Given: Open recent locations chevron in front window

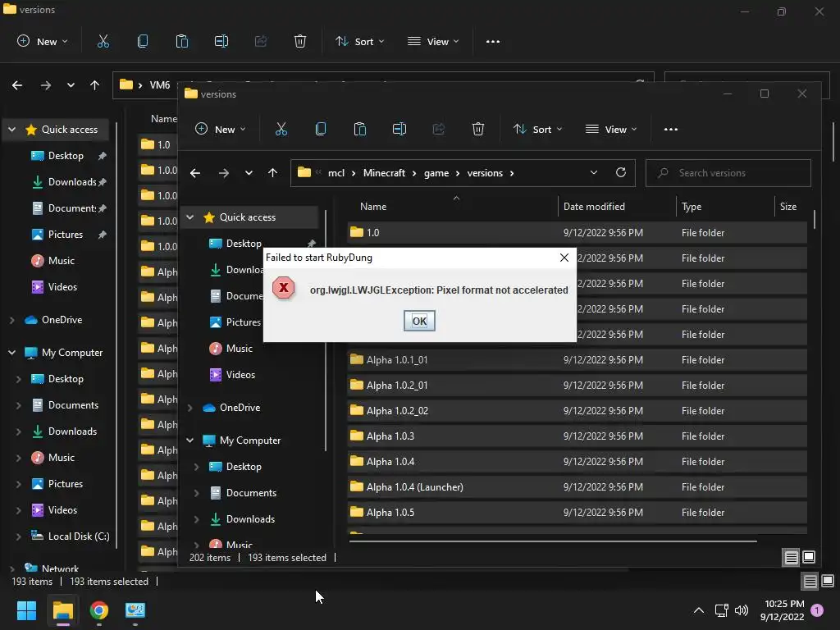Looking at the screenshot, I should (249, 173).
